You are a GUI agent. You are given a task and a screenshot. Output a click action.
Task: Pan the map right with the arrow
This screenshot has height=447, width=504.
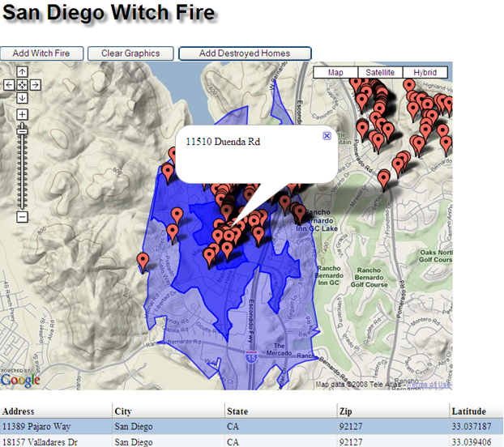click(36, 85)
